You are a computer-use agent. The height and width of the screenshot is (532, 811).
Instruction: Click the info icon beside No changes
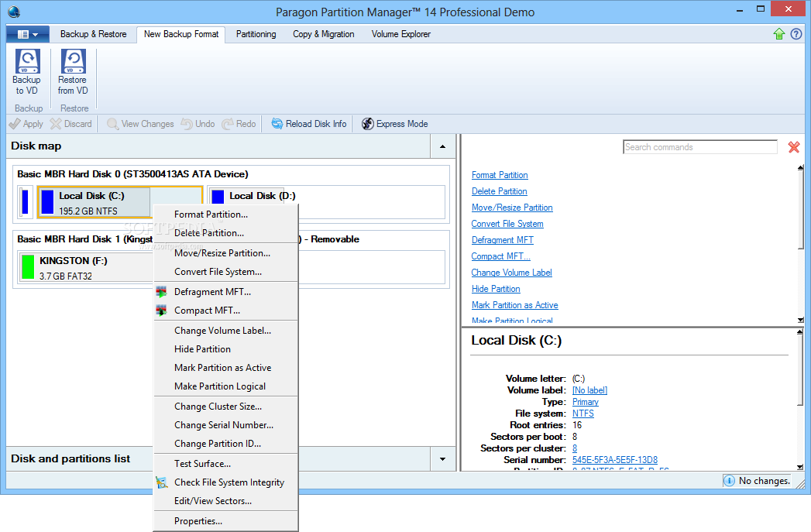(x=729, y=481)
